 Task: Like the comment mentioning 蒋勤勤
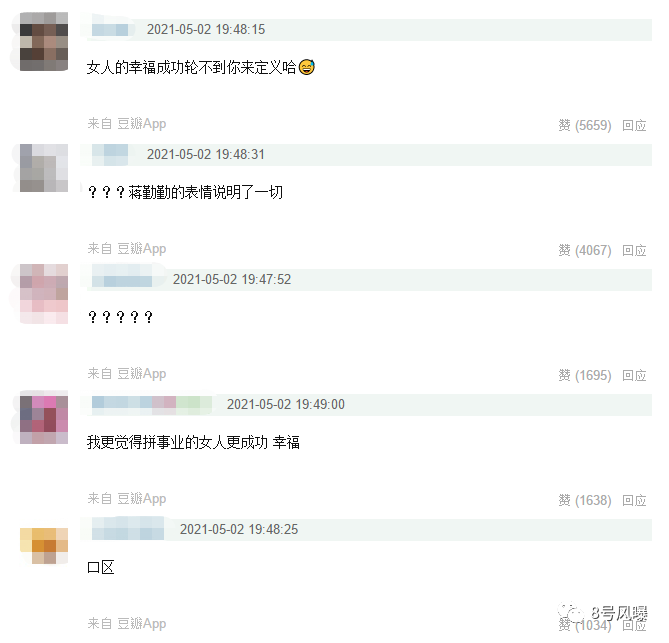[585, 250]
